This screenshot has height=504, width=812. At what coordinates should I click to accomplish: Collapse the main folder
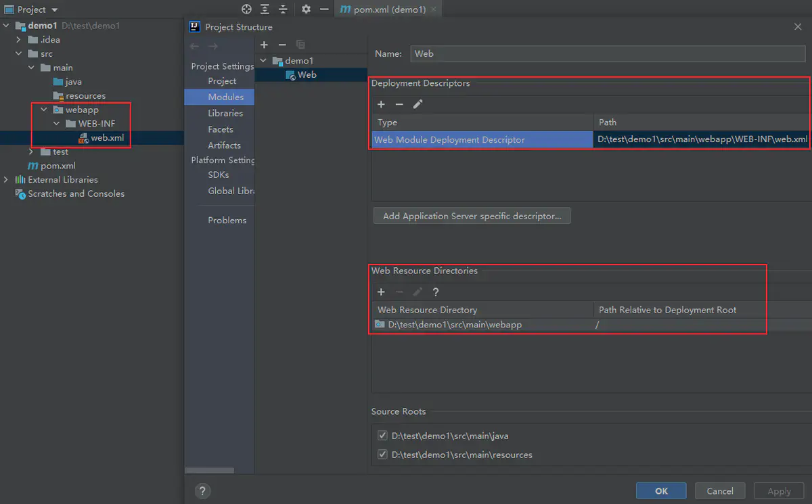[32, 68]
